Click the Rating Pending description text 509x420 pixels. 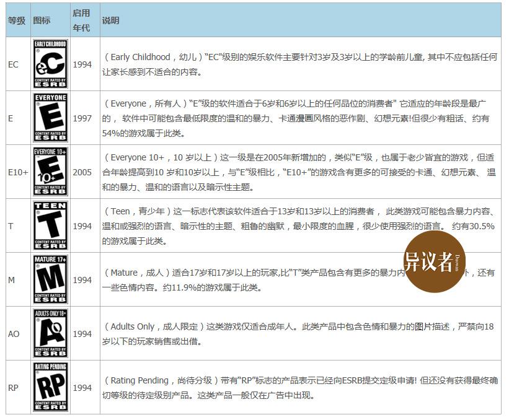coord(300,388)
